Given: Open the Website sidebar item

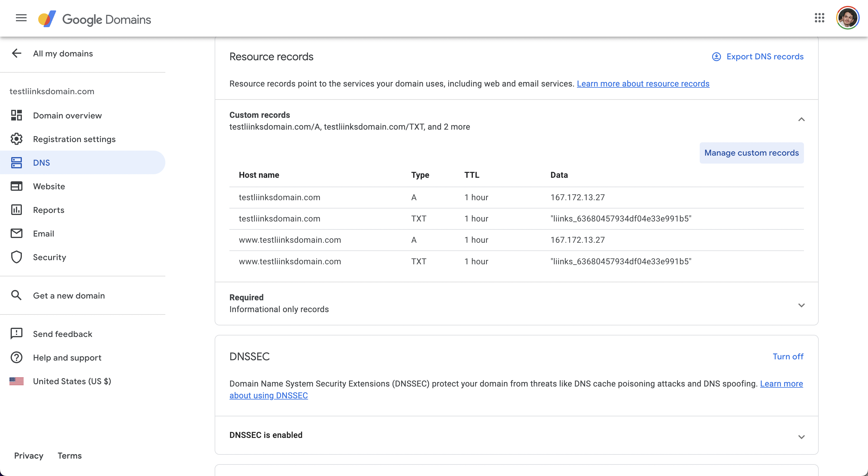Looking at the screenshot, I should 49,186.
